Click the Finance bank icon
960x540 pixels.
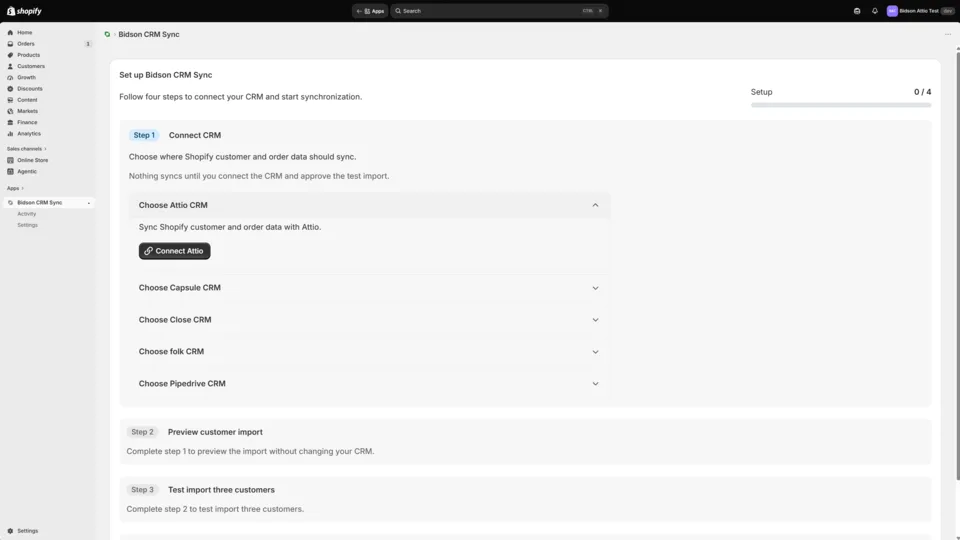pyautogui.click(x=10, y=122)
